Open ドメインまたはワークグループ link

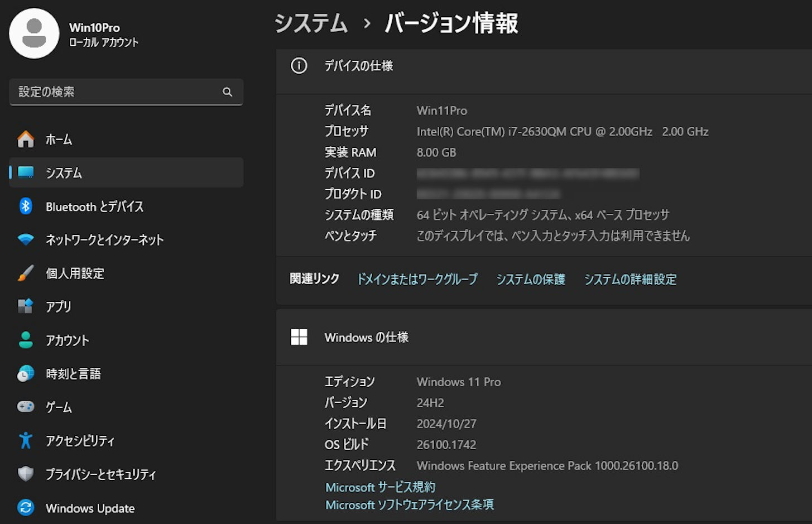(x=417, y=279)
